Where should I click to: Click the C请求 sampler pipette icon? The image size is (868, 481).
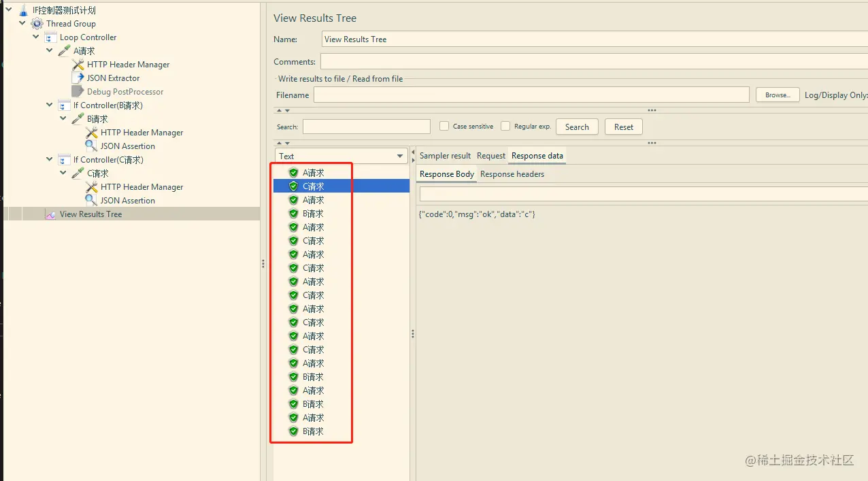78,173
